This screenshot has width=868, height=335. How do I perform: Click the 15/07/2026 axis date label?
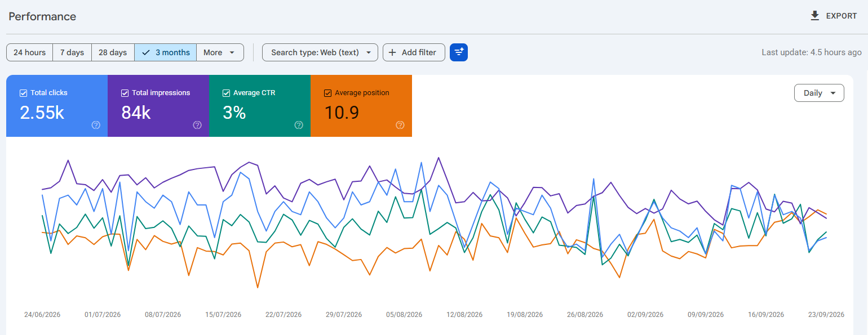click(223, 315)
